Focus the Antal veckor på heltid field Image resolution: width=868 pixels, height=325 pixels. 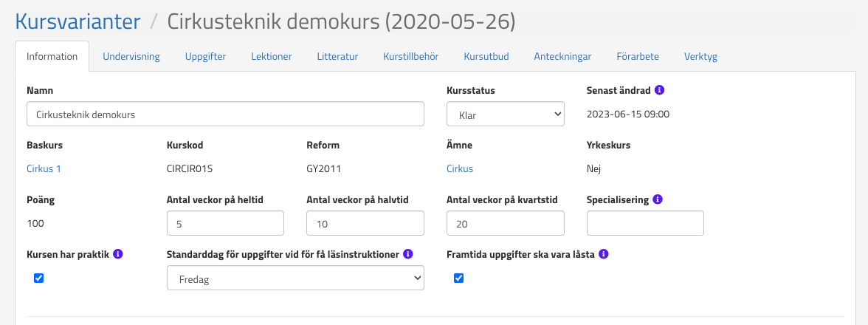tap(225, 223)
